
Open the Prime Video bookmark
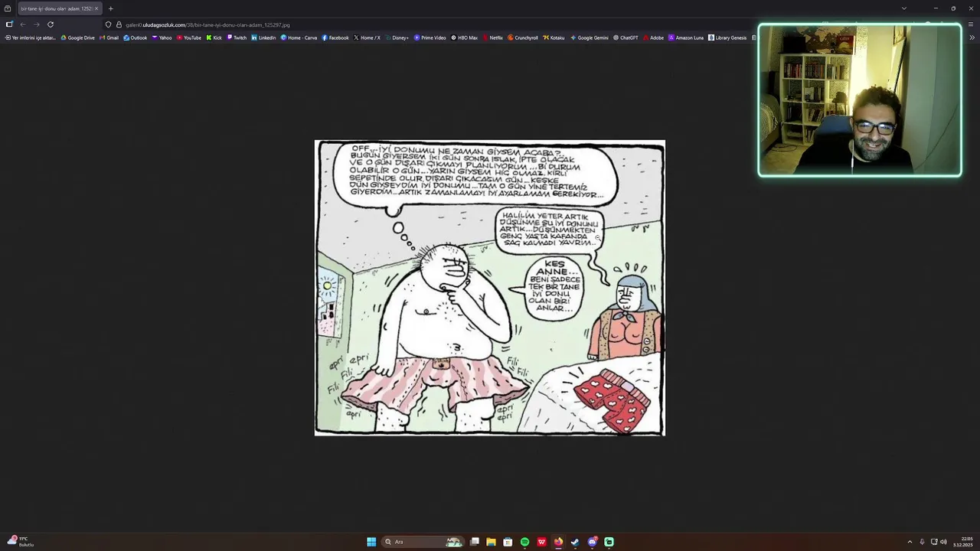(x=430, y=37)
